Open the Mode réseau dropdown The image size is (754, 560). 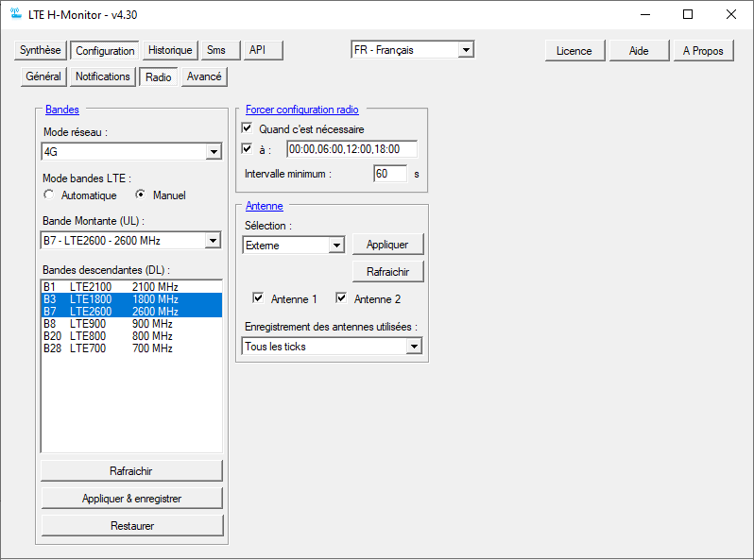[x=213, y=152]
